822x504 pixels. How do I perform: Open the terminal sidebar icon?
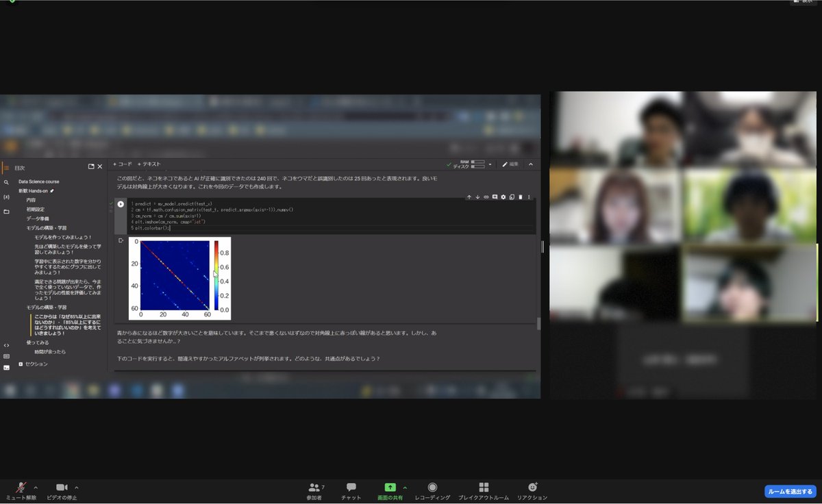tap(6, 367)
